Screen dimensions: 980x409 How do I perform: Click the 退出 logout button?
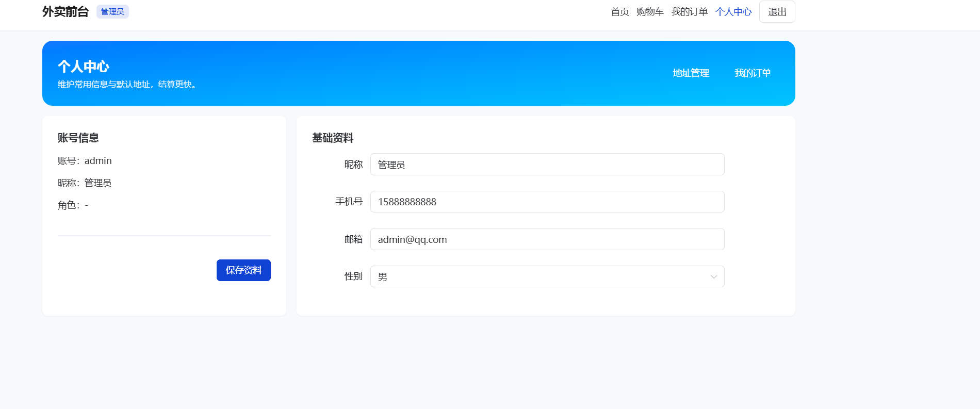(x=777, y=12)
